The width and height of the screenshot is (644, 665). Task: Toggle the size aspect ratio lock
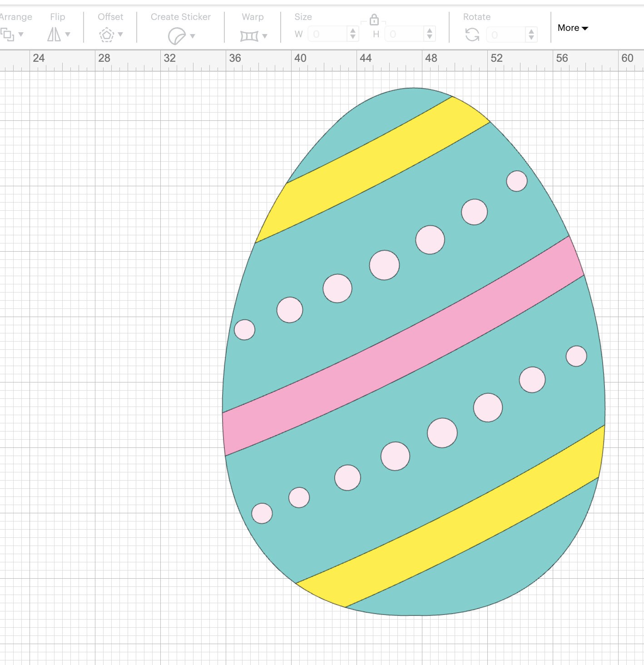click(374, 20)
